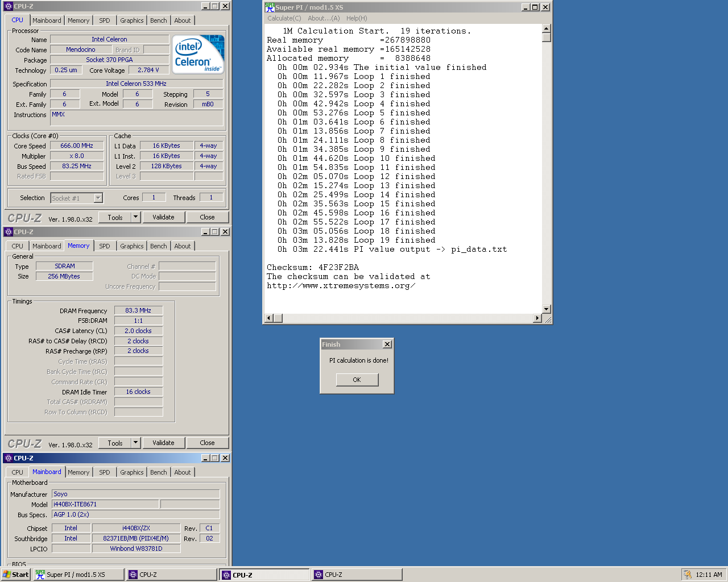Click OK in the Finish dialog
The image size is (728, 582).
click(x=357, y=380)
